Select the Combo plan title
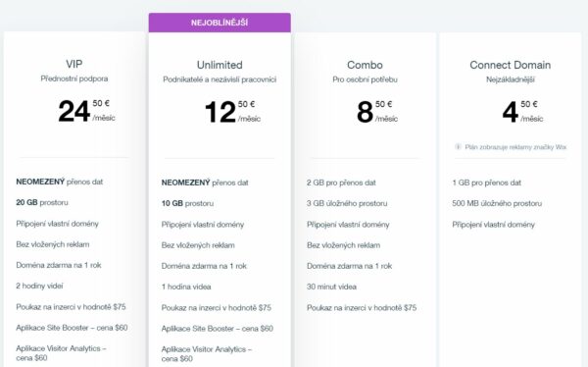 pyautogui.click(x=365, y=65)
